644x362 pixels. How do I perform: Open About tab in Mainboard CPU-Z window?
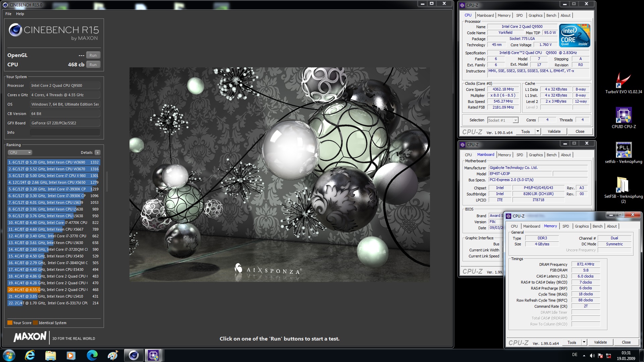(566, 155)
